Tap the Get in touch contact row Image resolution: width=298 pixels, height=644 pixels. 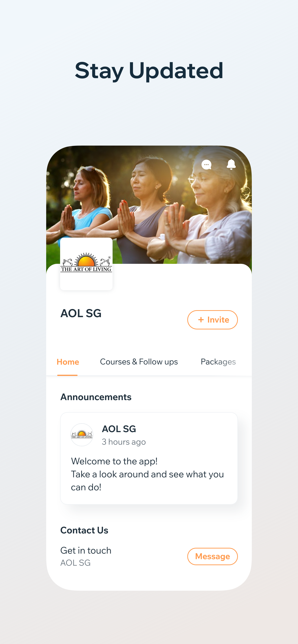[x=149, y=557]
